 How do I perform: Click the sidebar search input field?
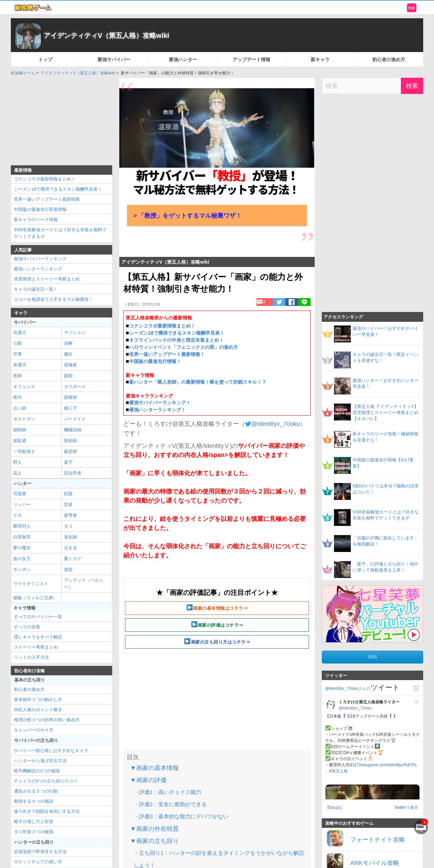coord(361,86)
